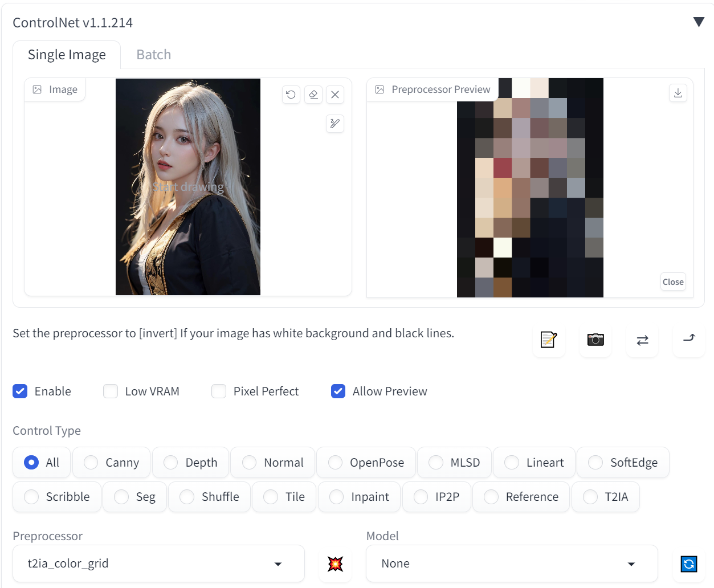Viewport: 714px width, 588px height.
Task: Click the Close button on the preview
Action: [672, 282]
